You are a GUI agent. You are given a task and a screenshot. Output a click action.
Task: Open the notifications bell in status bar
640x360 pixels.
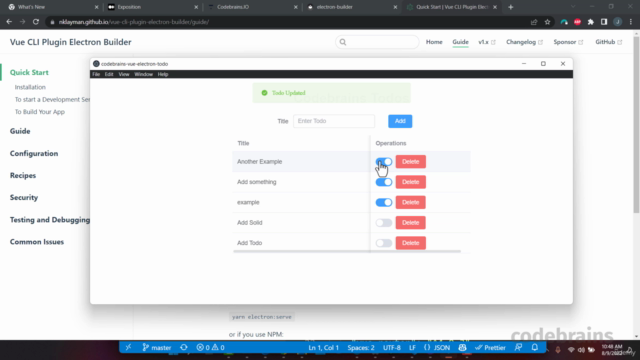pos(535,347)
